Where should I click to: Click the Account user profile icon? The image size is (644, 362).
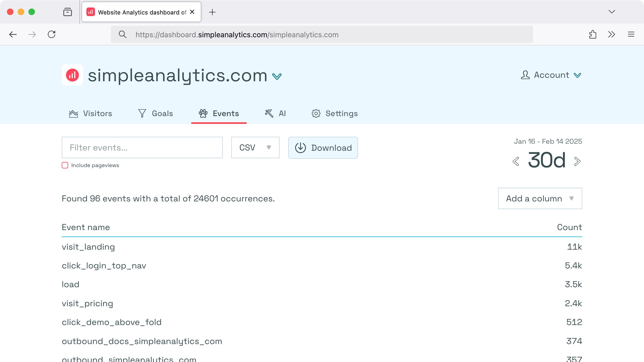[x=525, y=75]
